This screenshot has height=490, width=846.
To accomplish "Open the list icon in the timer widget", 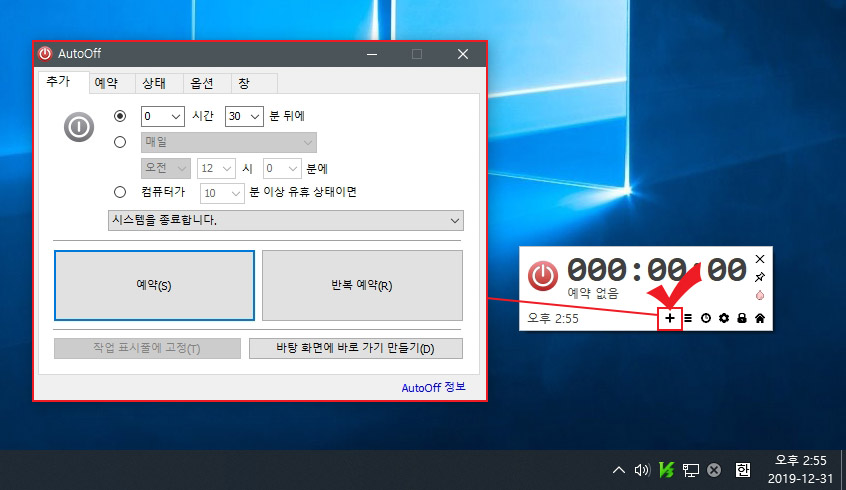I will tap(688, 318).
